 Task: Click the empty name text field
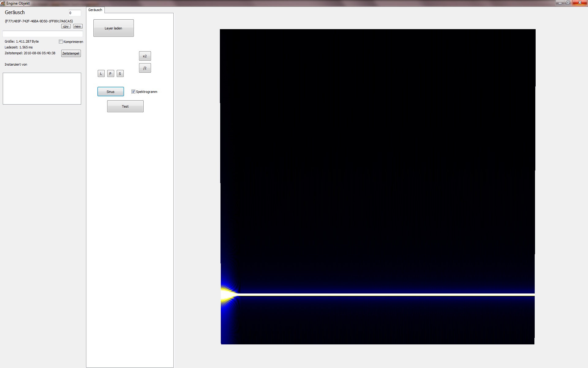(x=43, y=34)
